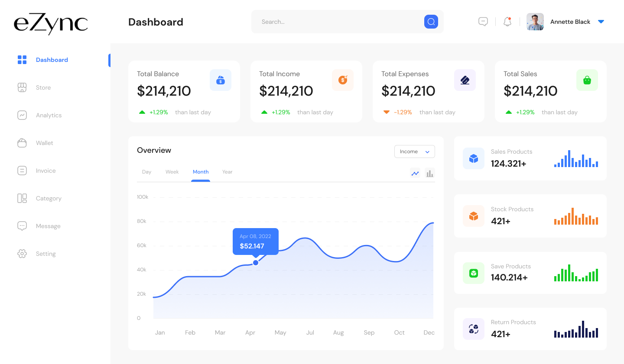Viewport: 624px width, 364px height.
Task: Click the Sales Products cube icon
Action: (474, 158)
